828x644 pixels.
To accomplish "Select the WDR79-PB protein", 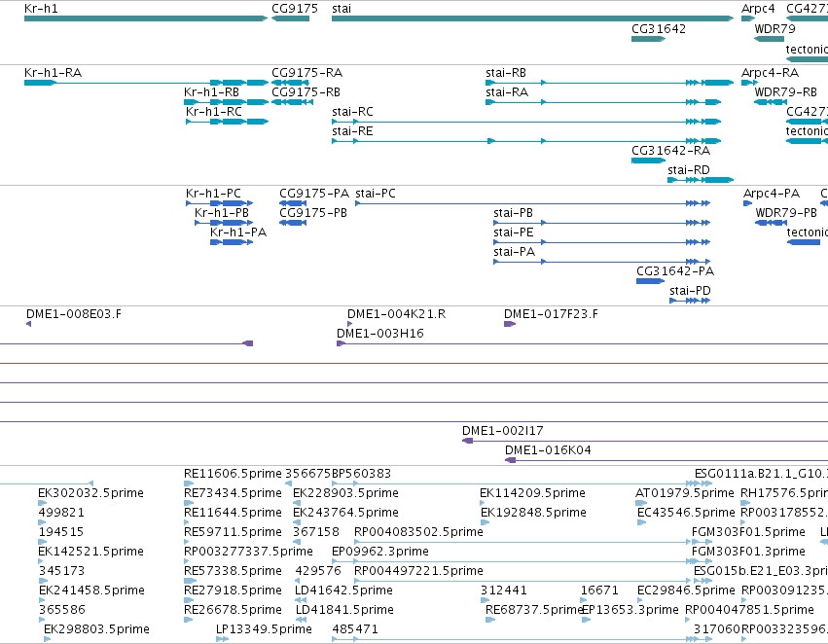I will pyautogui.click(x=772, y=223).
